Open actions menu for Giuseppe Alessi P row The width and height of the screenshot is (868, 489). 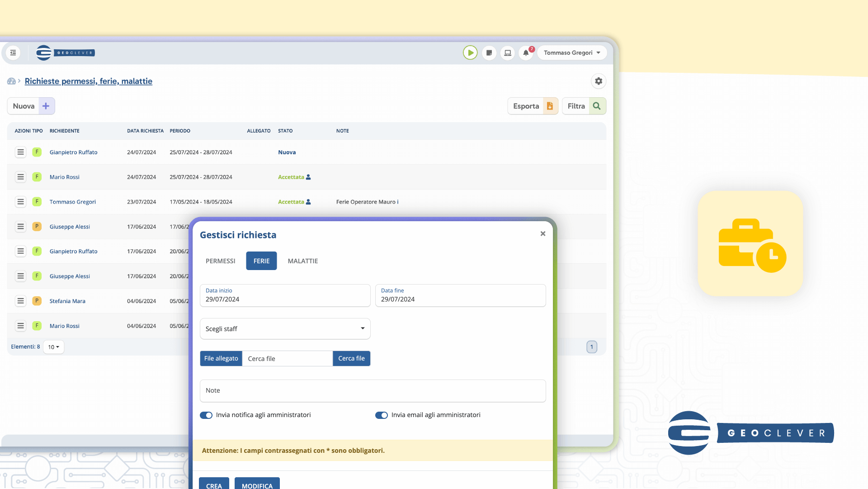tap(20, 227)
